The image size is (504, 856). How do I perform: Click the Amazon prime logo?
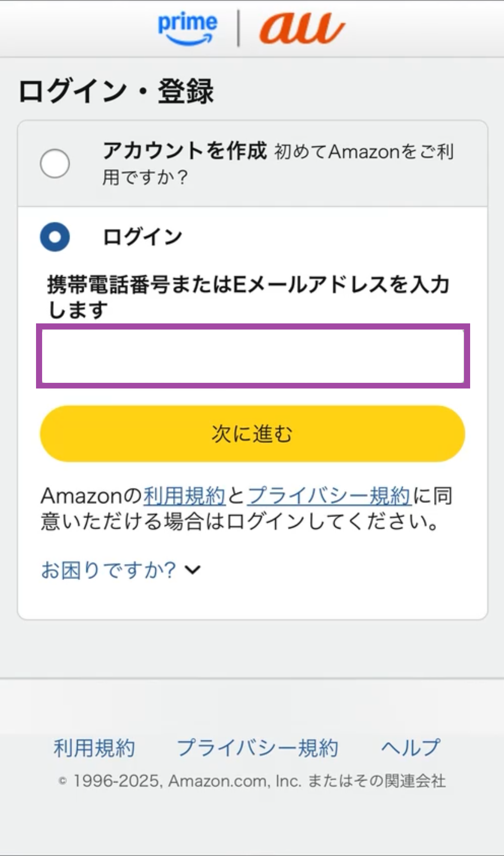188,28
